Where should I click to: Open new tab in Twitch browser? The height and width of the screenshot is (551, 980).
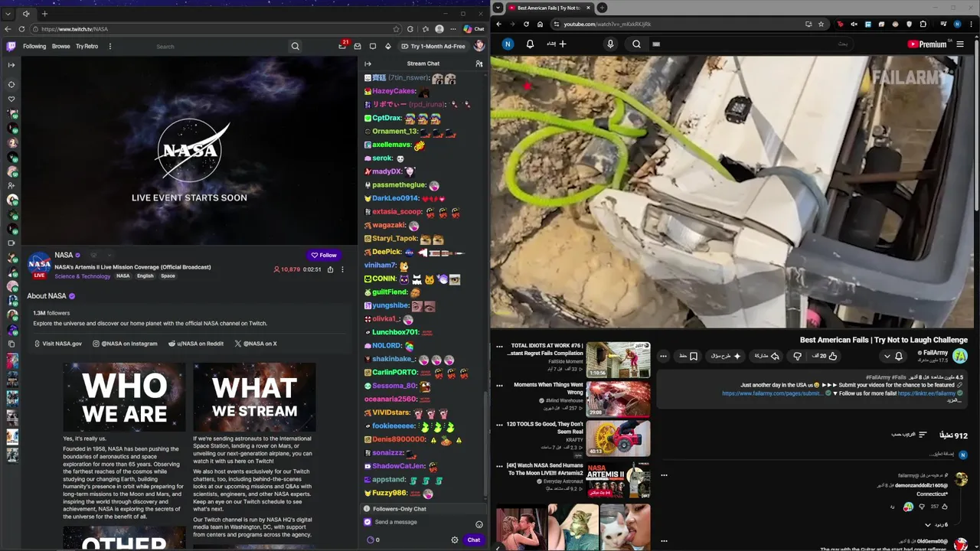coord(44,14)
